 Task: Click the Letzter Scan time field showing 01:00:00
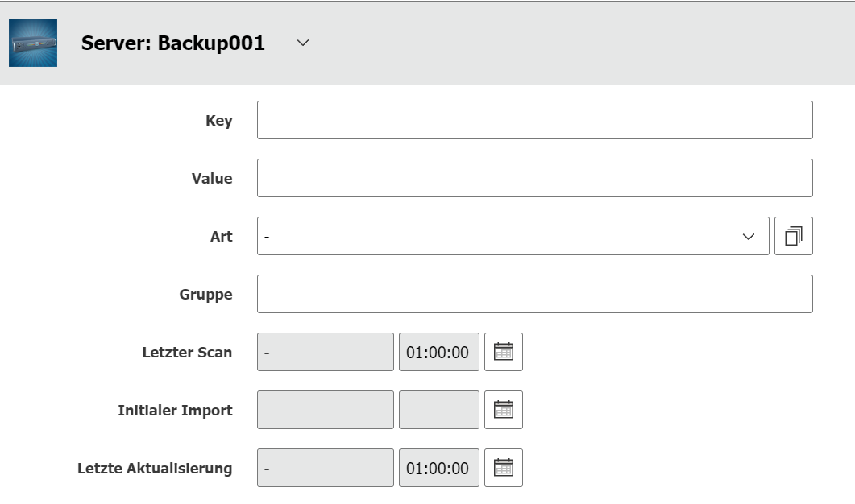pos(439,352)
